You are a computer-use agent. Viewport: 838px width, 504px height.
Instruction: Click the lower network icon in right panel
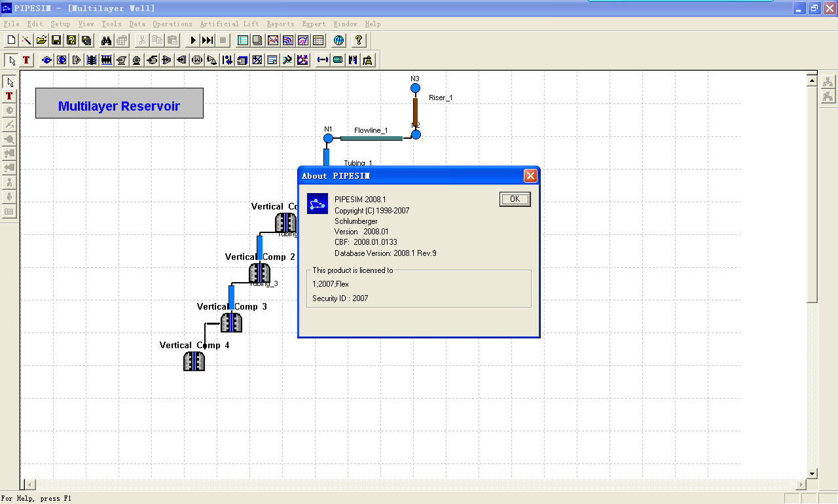click(x=828, y=96)
